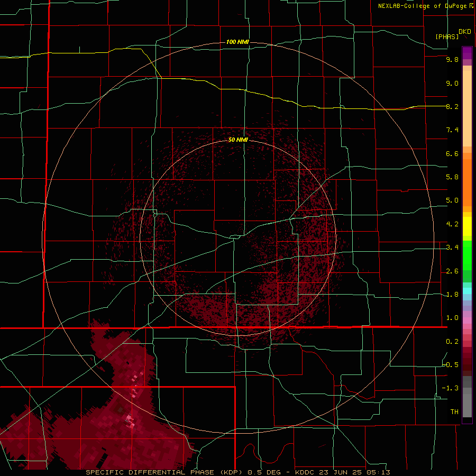Pick the yellow color band in legend
The width and height of the screenshot is (476, 476).
[x=467, y=226]
